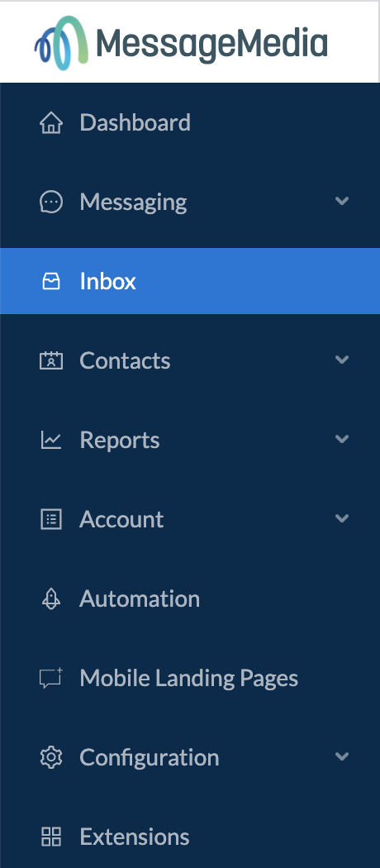
Task: Go to Automation label
Action: pyautogui.click(x=140, y=599)
